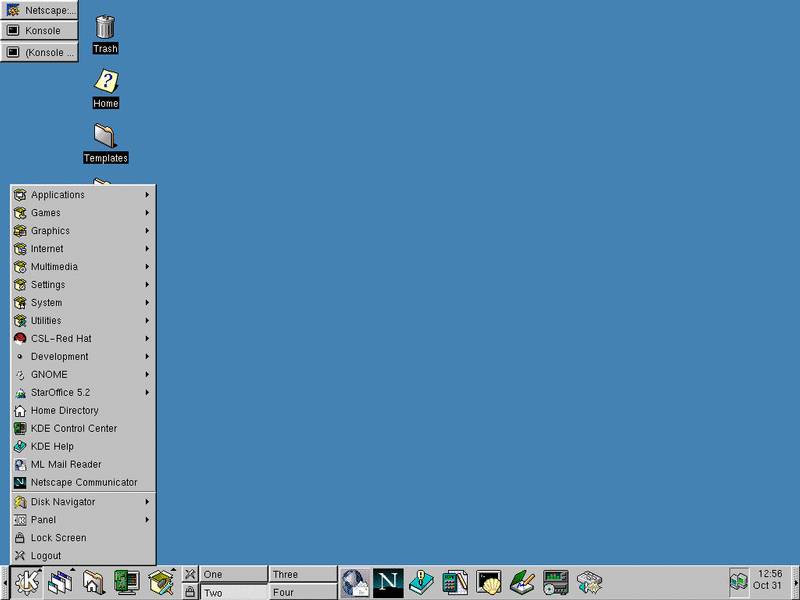Open the Trash desktop icon
This screenshot has height=600, width=800.
pos(105,34)
